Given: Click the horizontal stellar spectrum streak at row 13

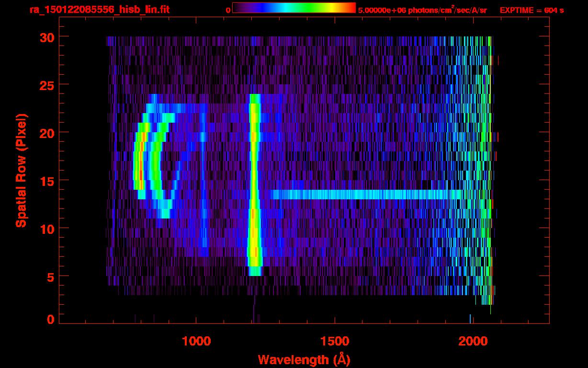Looking at the screenshot, I should 368,195.
